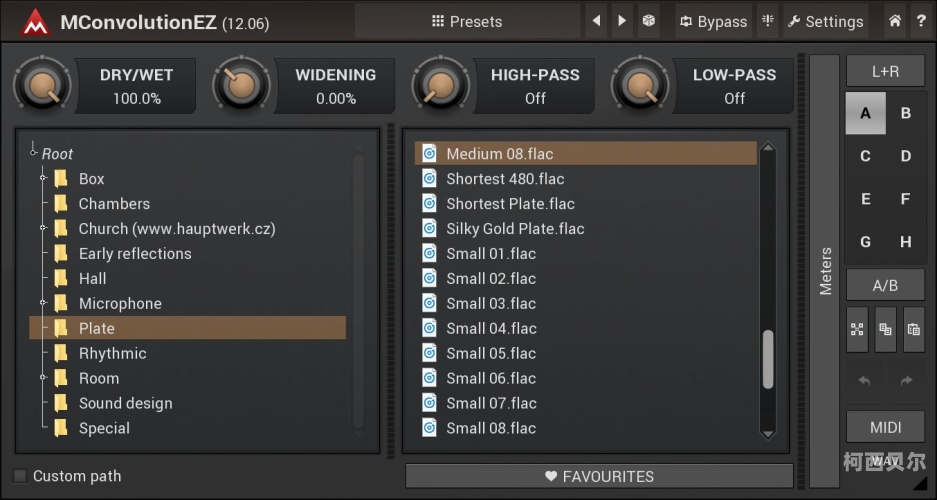
Task: Click the WIDENING 0.00% value box
Action: (336, 86)
